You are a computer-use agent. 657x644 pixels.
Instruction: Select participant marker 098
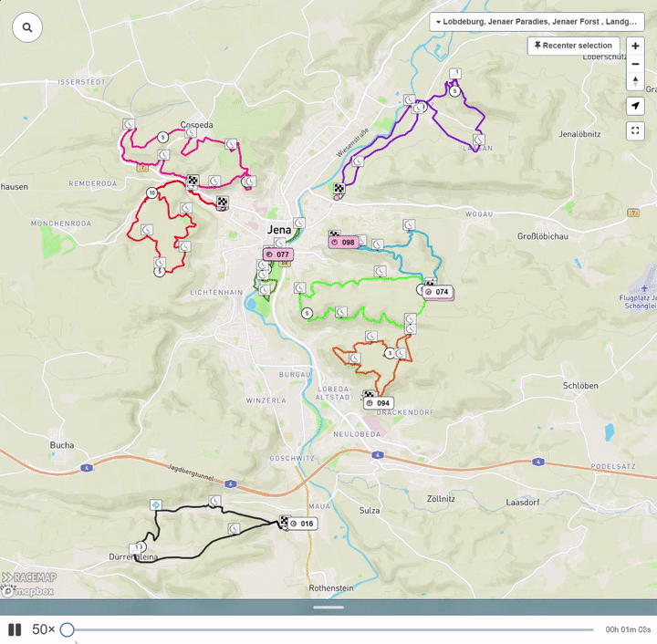pos(344,243)
